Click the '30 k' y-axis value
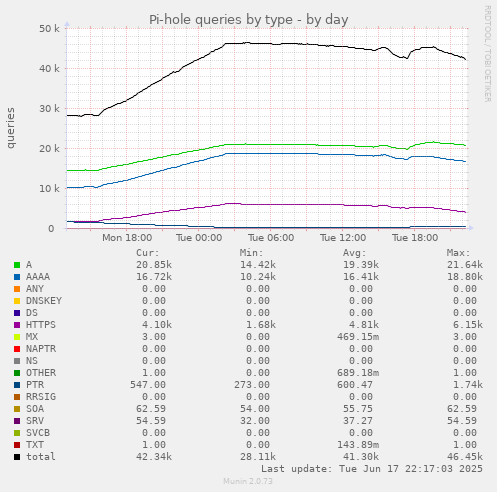This screenshot has height=492, width=497. click(x=49, y=109)
